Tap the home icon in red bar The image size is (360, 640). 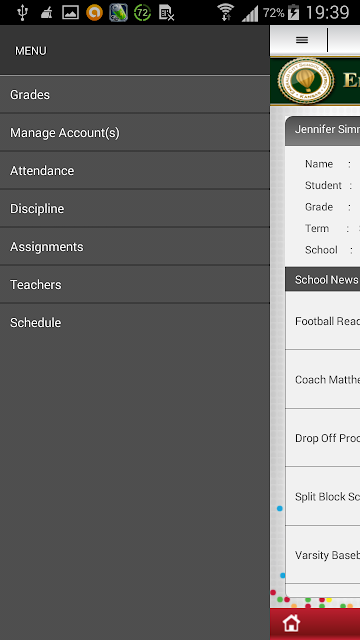(x=291, y=623)
